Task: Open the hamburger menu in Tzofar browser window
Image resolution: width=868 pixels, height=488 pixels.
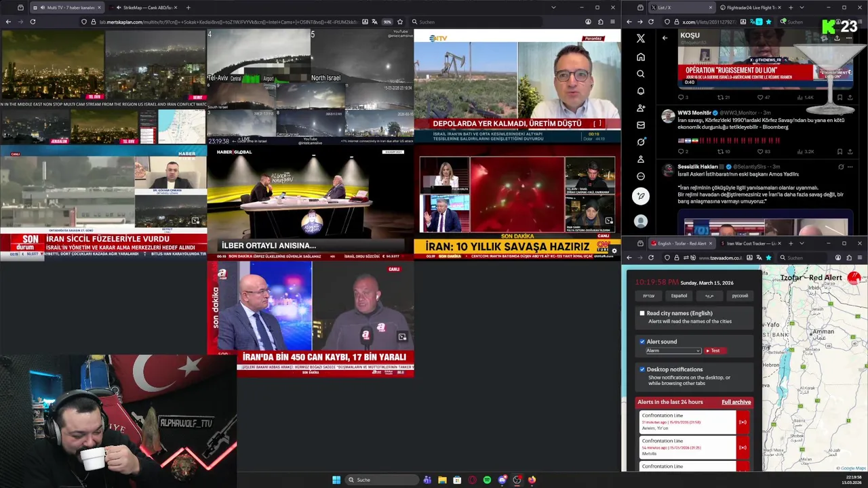Action: point(860,258)
